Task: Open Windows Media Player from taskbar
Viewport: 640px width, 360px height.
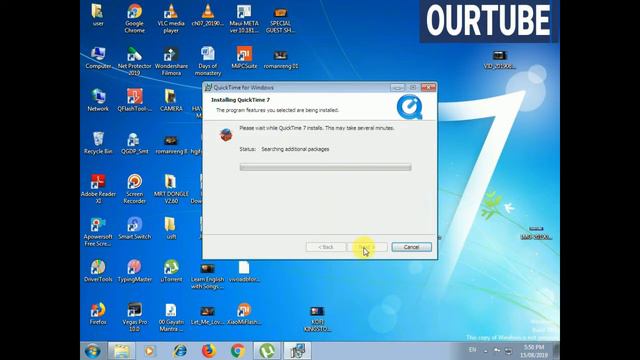Action: tap(150, 351)
